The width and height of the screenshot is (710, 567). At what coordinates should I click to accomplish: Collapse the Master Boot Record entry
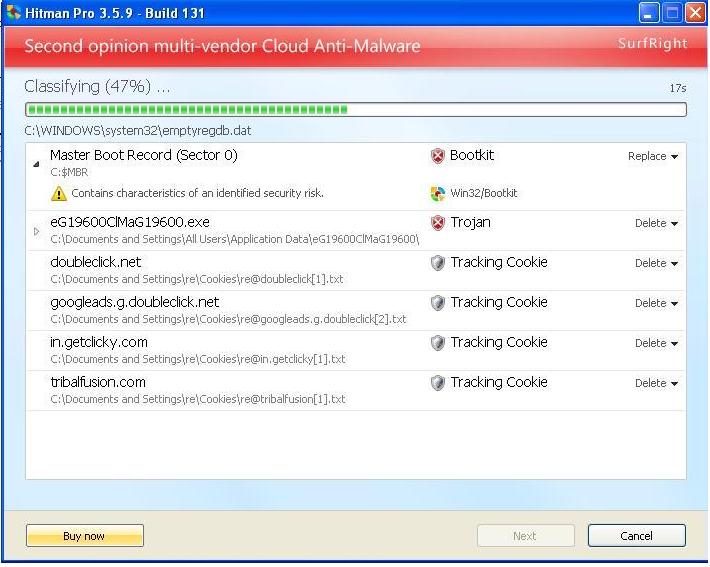[x=37, y=163]
